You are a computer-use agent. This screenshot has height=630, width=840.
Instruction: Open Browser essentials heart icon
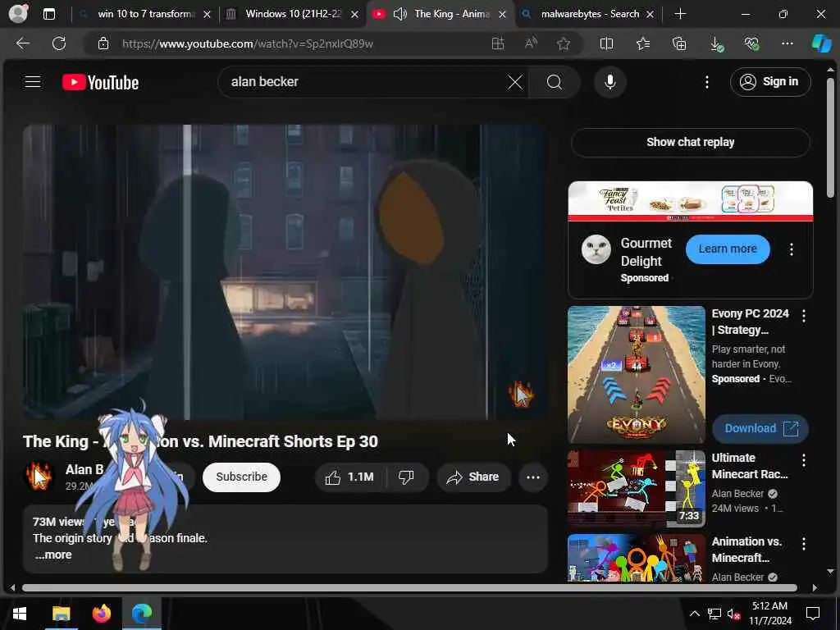(751, 43)
